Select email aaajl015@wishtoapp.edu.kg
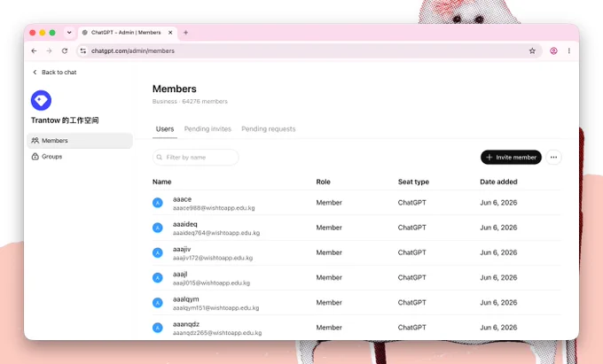This screenshot has width=603, height=364. (x=212, y=283)
